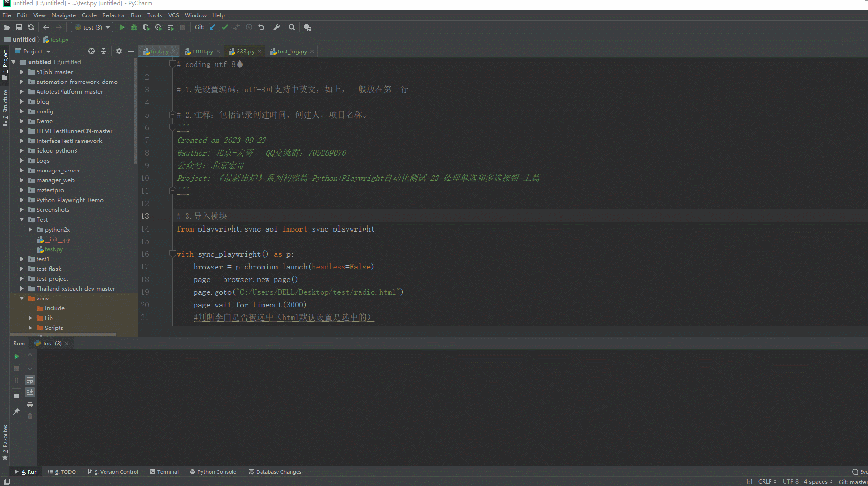Open settings with the wrench icon

[277, 27]
